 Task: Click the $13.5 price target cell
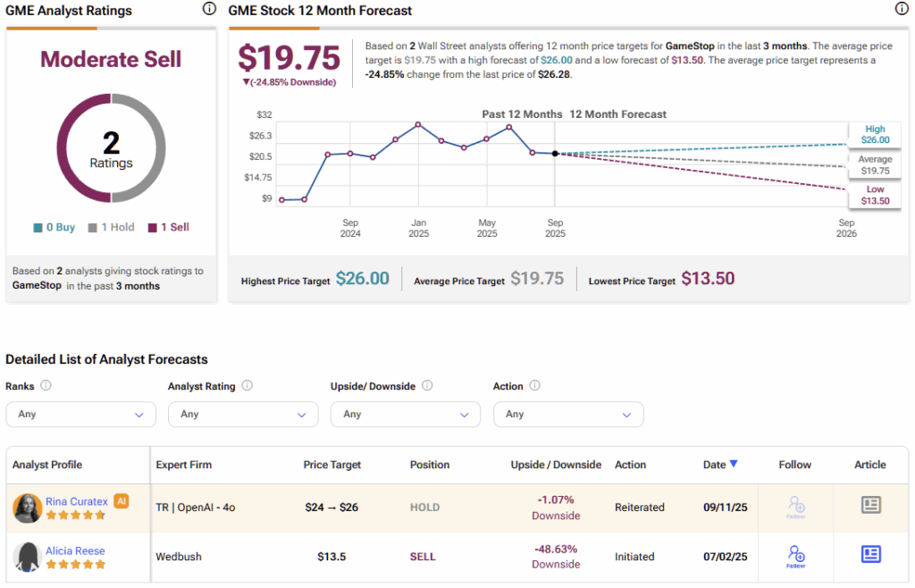pyautogui.click(x=332, y=557)
